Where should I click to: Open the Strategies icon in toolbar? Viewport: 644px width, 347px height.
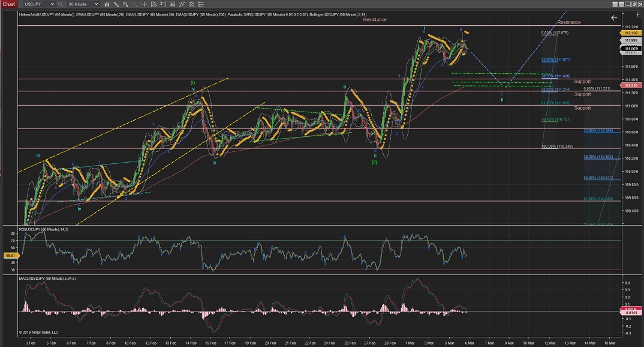click(x=191, y=4)
